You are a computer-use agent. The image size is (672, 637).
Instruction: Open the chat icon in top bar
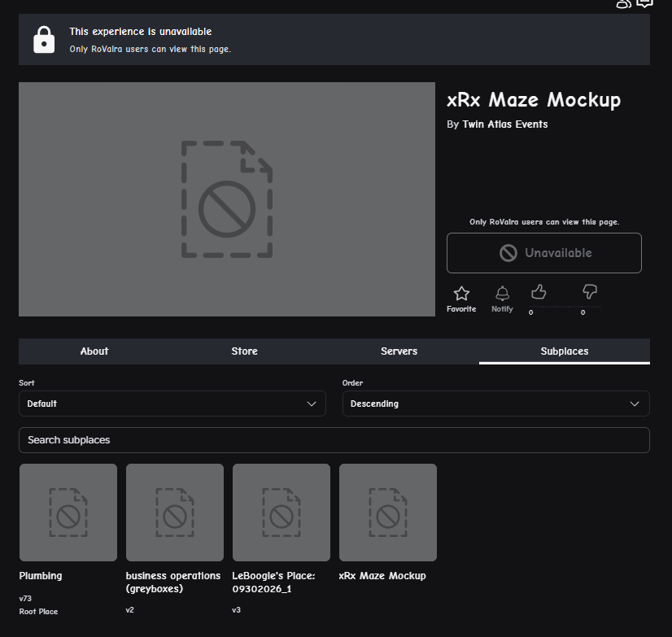pos(644,3)
